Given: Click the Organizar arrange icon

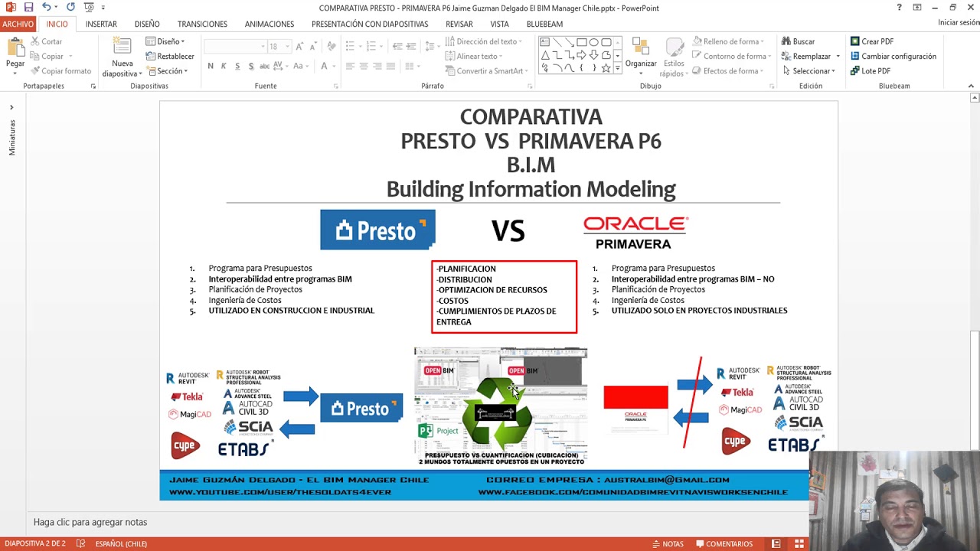Looking at the screenshot, I should tap(641, 47).
